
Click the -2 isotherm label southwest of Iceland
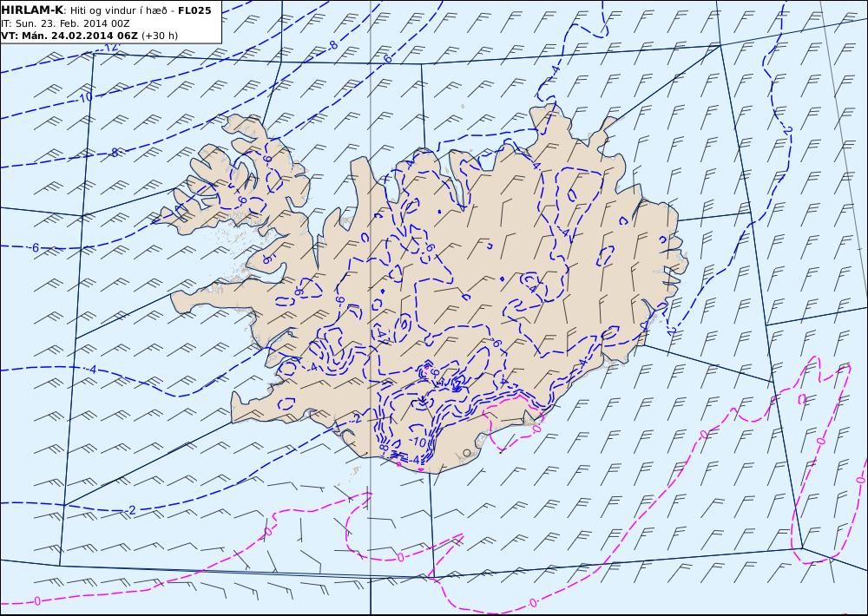[131, 510]
